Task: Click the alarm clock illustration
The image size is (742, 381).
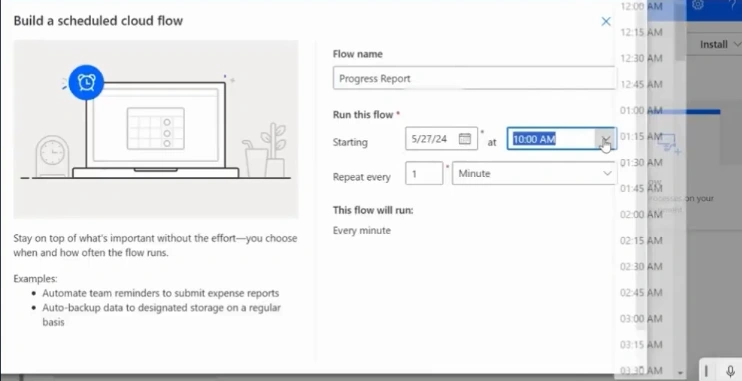Action: point(86,83)
